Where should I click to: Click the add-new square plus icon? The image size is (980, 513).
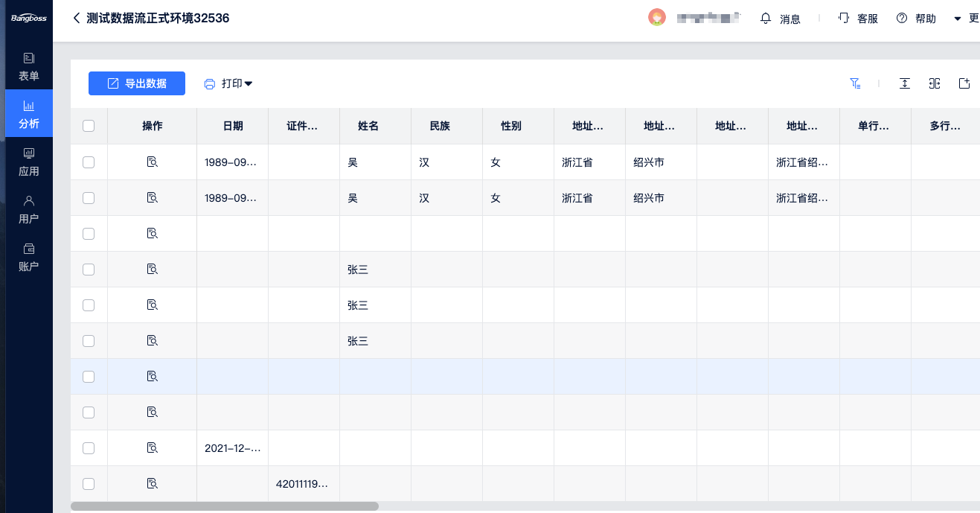click(964, 83)
